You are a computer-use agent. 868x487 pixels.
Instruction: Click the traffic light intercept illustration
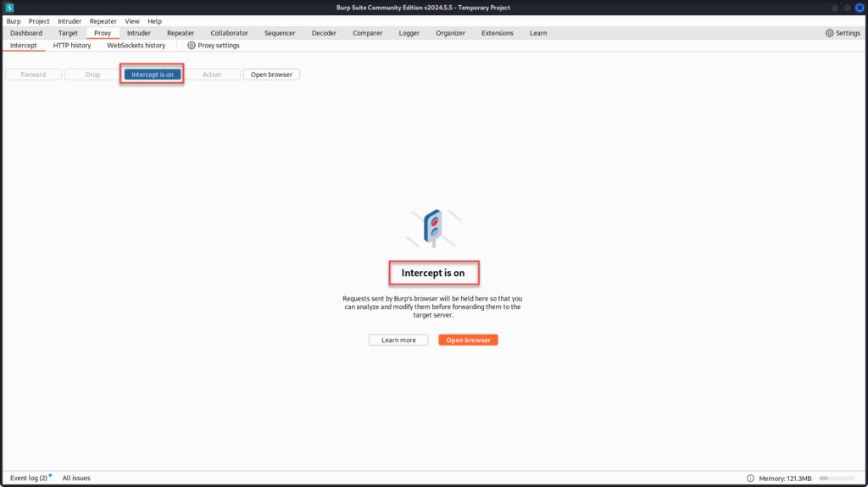(x=433, y=229)
